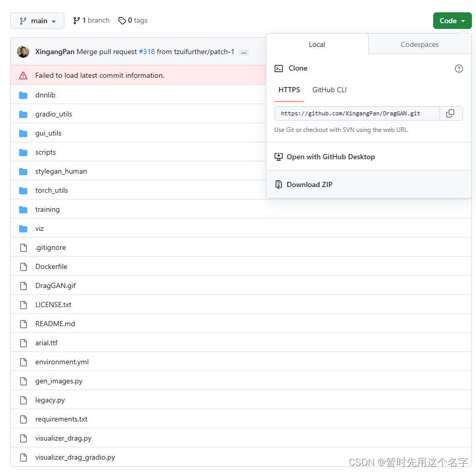View the 0 tags link
This screenshot has height=472, width=476.
[133, 20]
